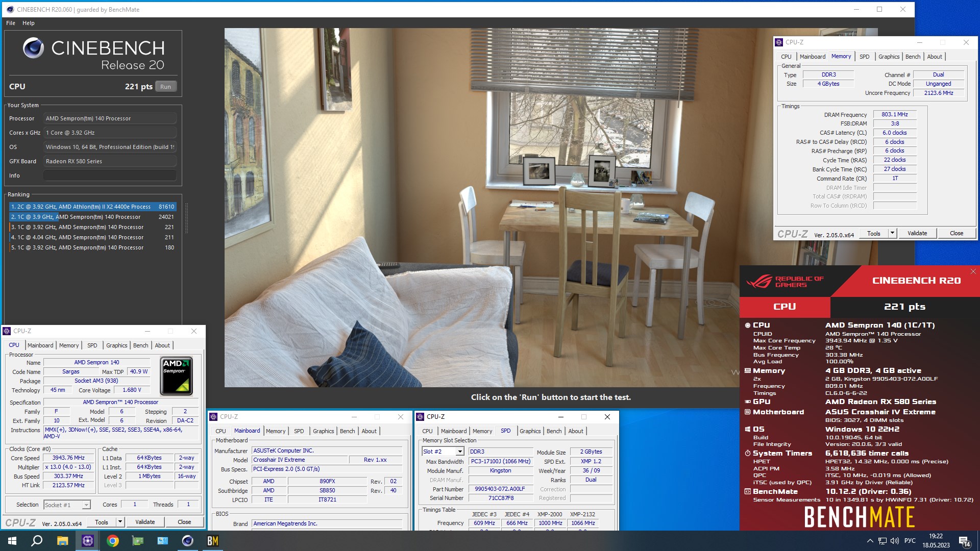The height and width of the screenshot is (551, 980).
Task: Click the Crosshair IV Extreme model field
Action: [x=300, y=460]
